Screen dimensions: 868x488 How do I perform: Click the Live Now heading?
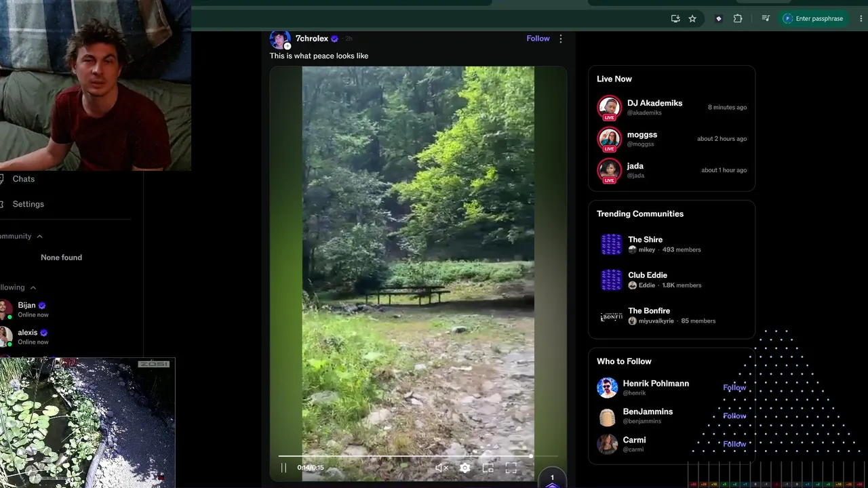[x=614, y=79]
